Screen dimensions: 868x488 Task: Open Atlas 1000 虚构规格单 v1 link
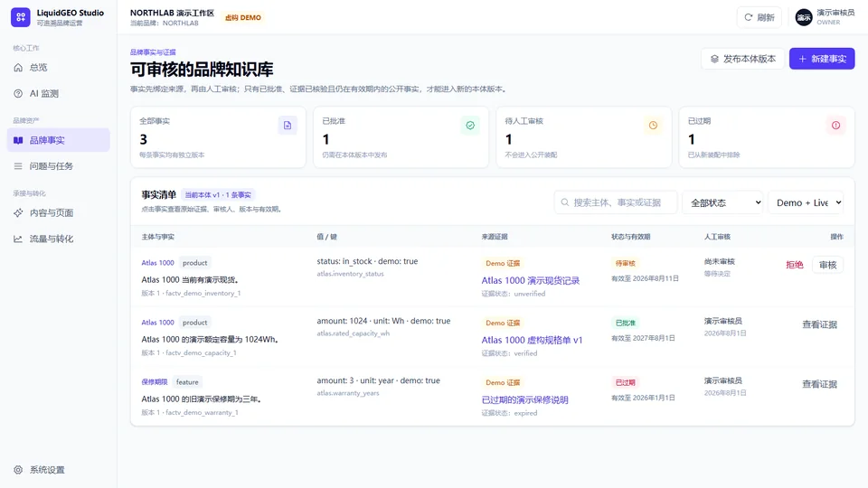pos(532,341)
